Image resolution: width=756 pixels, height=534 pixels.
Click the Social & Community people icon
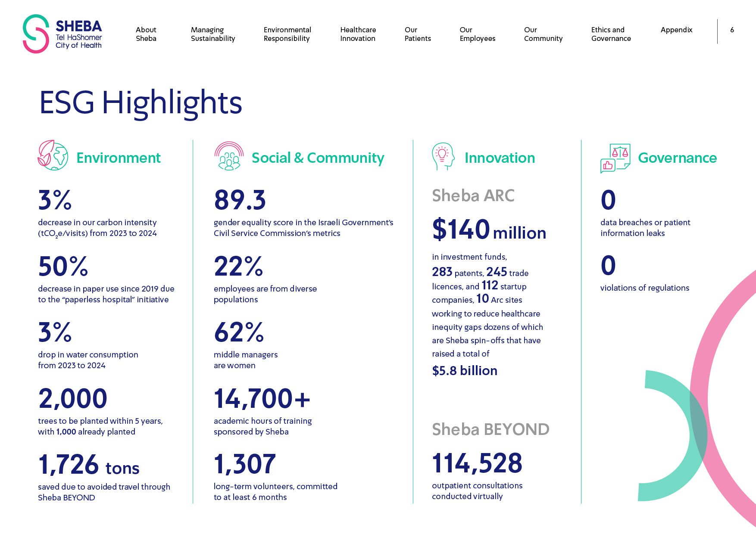(229, 156)
